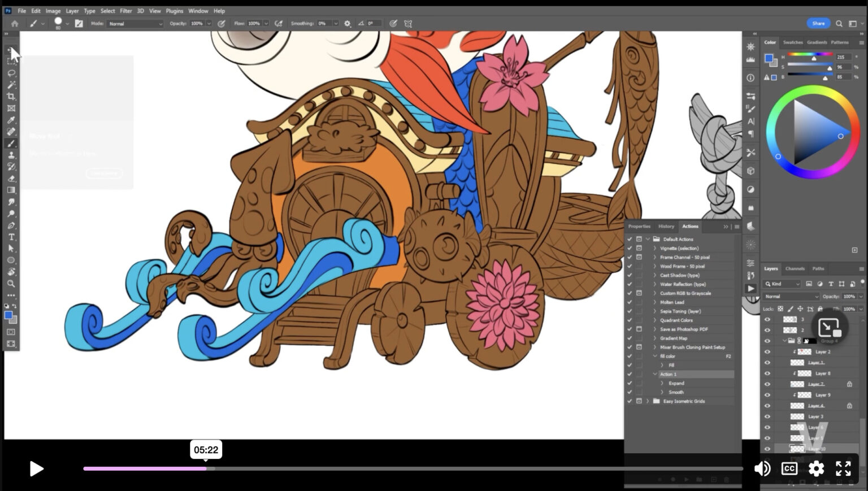Hide Layer 3 with its eye icon
This screenshot has height=491, width=868.
coord(767,416)
